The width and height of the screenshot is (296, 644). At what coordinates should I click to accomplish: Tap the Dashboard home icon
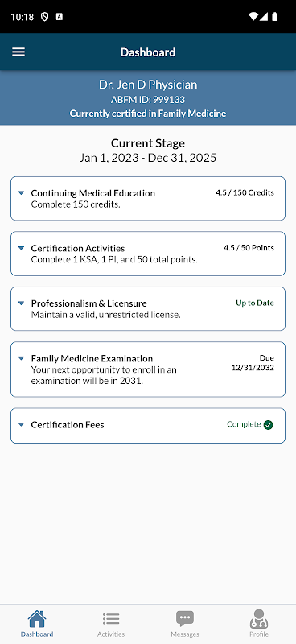pyautogui.click(x=37, y=619)
